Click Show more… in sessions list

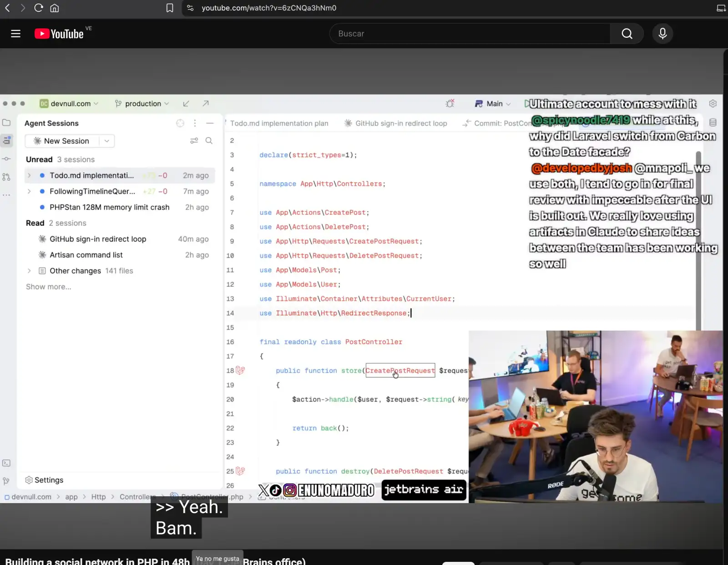click(49, 287)
